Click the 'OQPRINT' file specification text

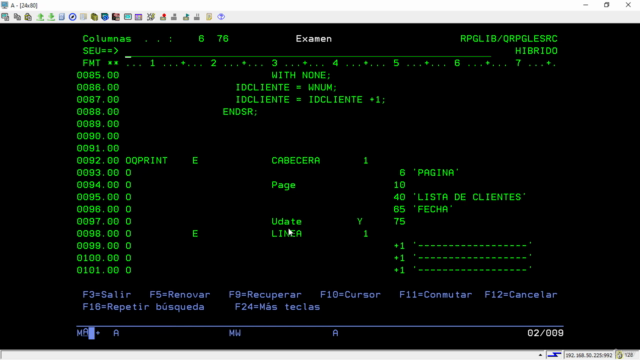coord(147,161)
